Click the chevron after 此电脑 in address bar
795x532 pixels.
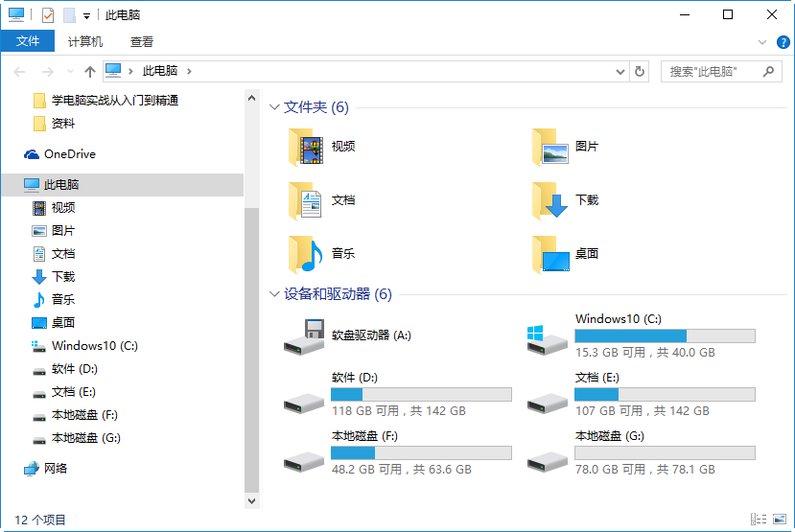click(x=189, y=72)
